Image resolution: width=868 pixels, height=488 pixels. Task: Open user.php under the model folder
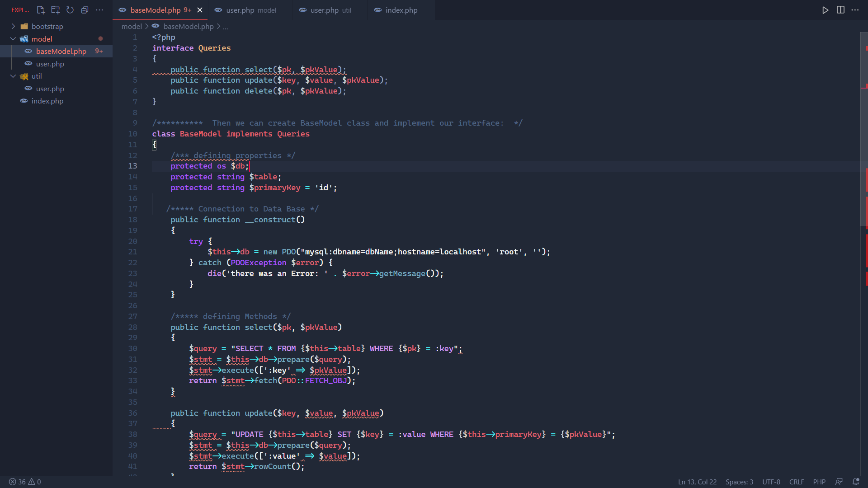(x=56, y=64)
